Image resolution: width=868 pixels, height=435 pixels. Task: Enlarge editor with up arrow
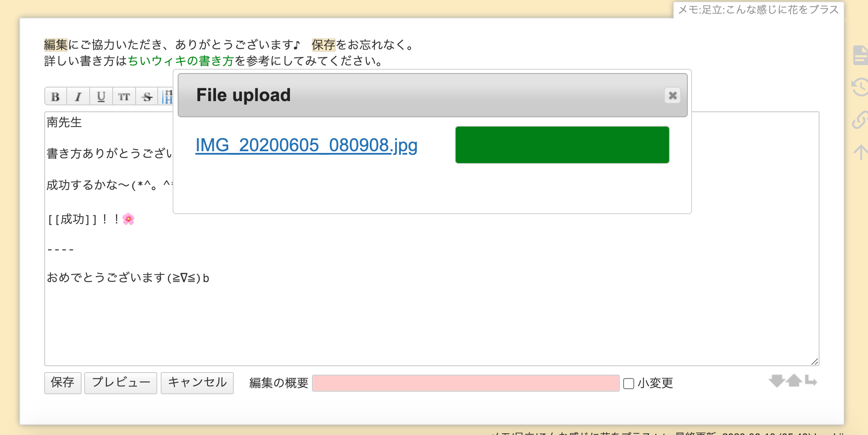pyautogui.click(x=794, y=381)
